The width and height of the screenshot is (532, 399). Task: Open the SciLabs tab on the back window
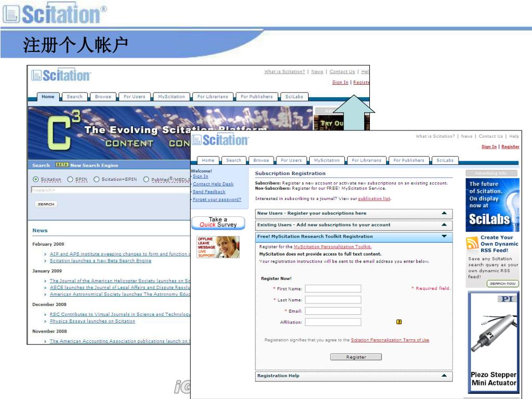point(294,97)
